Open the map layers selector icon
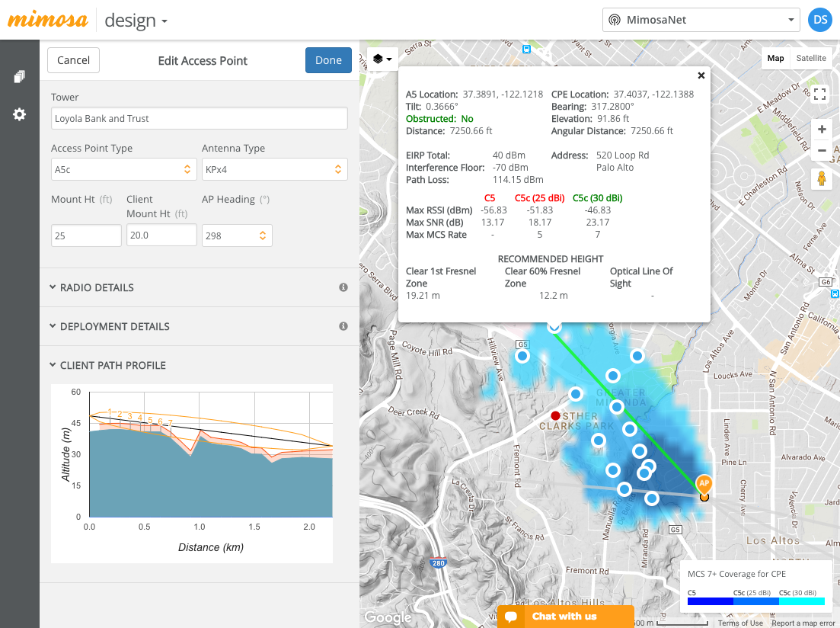This screenshot has height=628, width=840. coord(382,59)
